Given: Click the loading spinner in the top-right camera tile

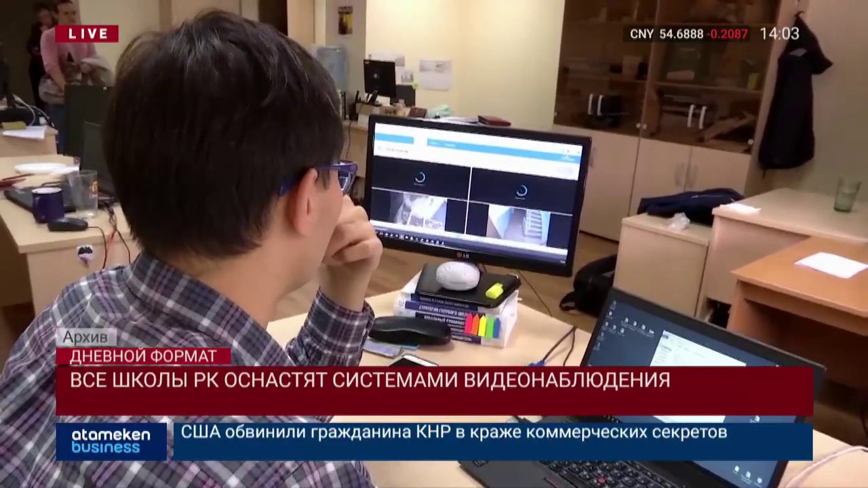Looking at the screenshot, I should click(x=521, y=190).
